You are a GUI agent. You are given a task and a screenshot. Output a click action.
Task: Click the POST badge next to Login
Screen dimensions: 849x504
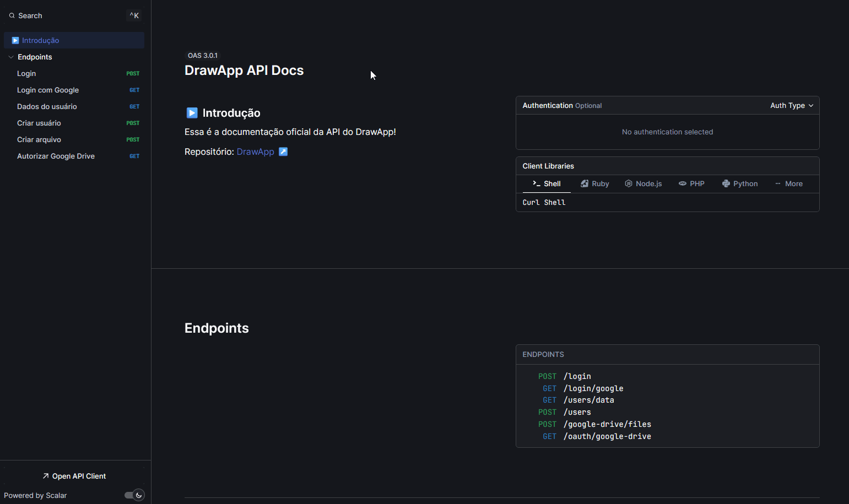point(133,73)
